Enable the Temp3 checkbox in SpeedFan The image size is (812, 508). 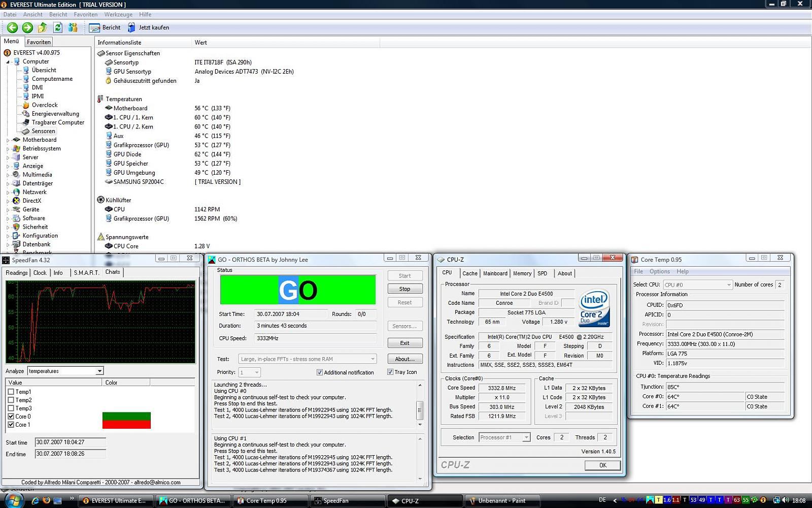point(11,408)
